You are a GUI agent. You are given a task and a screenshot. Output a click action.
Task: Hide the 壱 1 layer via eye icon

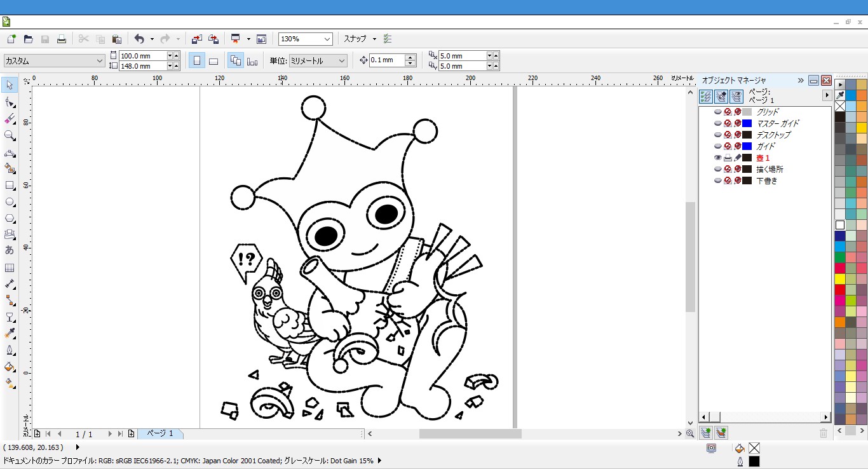[x=718, y=158]
